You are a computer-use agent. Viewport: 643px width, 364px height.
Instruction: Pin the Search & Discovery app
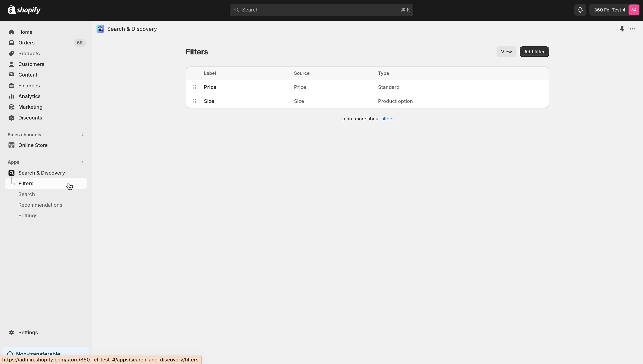point(622,29)
